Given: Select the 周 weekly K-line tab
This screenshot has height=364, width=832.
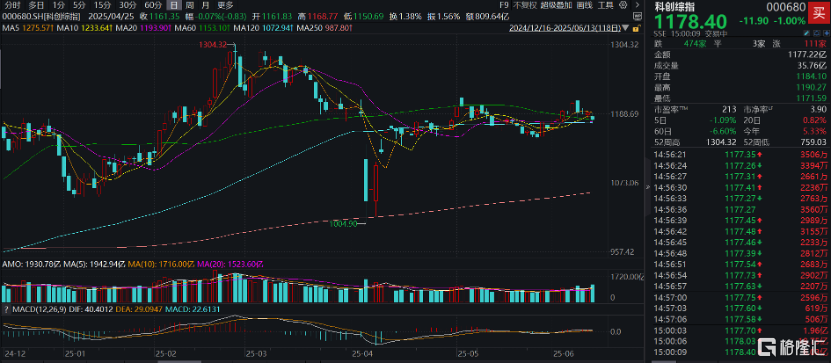Looking at the screenshot, I should (x=189, y=5).
